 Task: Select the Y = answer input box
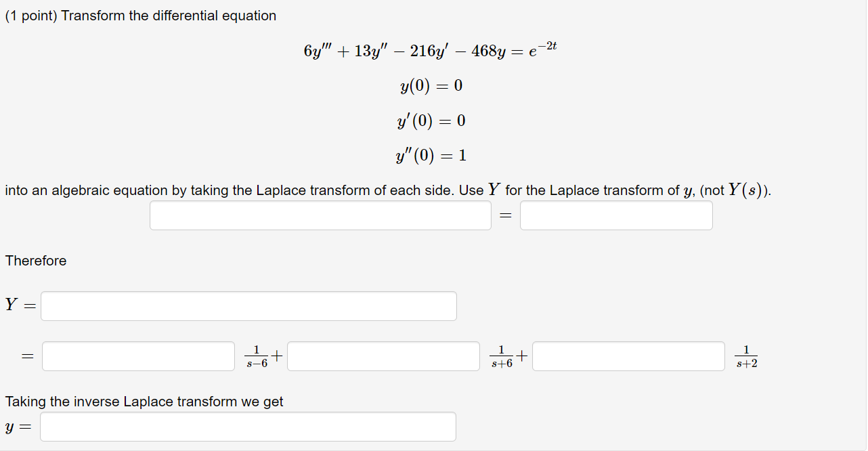pos(248,305)
